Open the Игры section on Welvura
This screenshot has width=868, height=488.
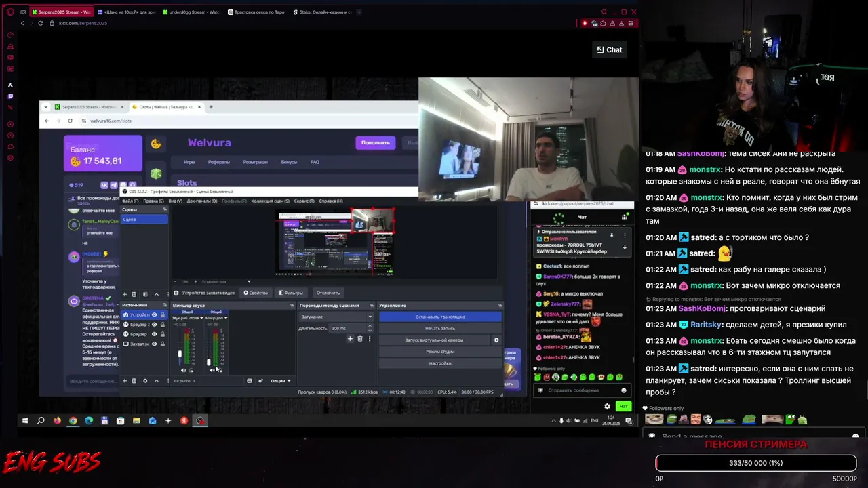(x=189, y=162)
